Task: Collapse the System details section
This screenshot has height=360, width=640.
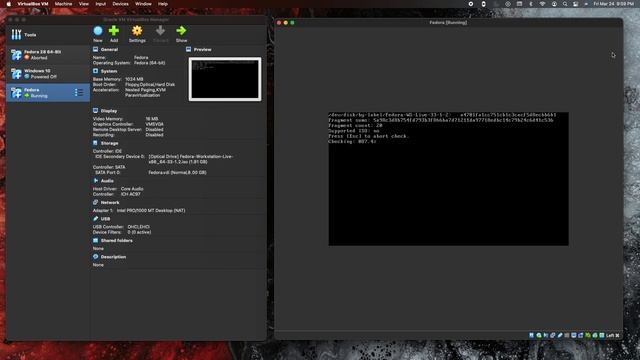Action: pos(109,71)
